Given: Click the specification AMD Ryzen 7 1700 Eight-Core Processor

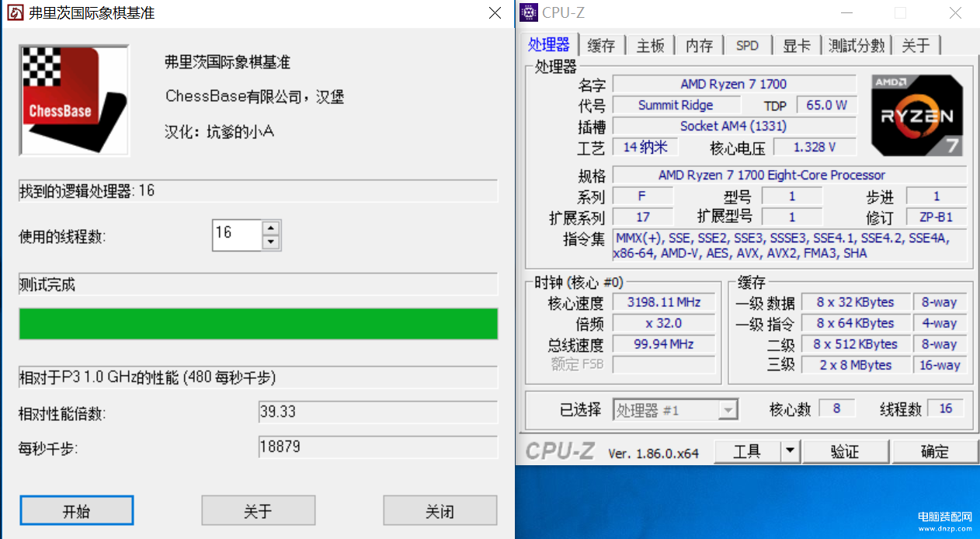Looking at the screenshot, I should tap(790, 175).
